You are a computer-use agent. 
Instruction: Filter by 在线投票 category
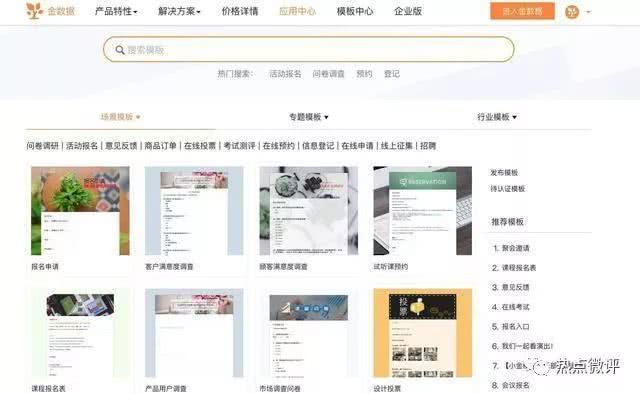click(200, 146)
